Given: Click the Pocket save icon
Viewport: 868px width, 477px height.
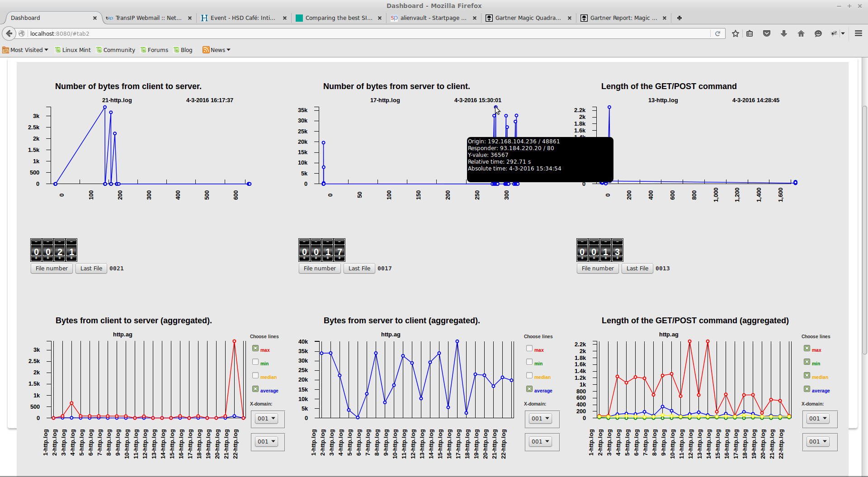Looking at the screenshot, I should (767, 33).
